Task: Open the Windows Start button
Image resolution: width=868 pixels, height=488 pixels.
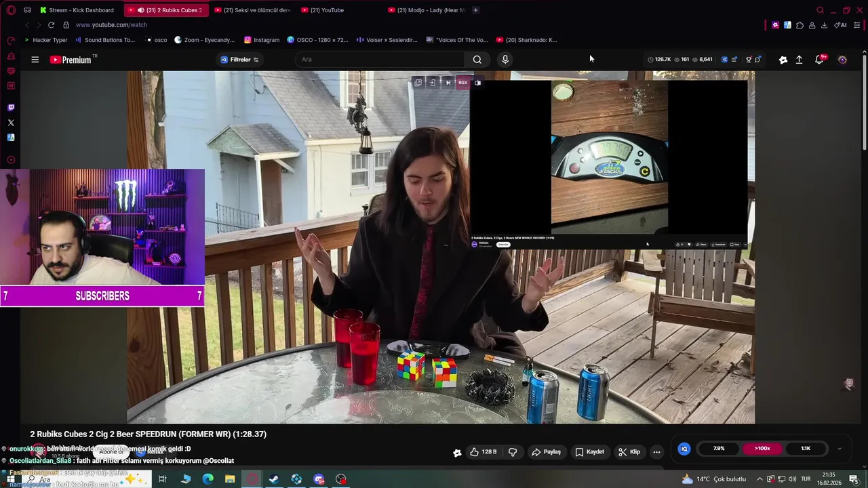Action: tap(11, 479)
